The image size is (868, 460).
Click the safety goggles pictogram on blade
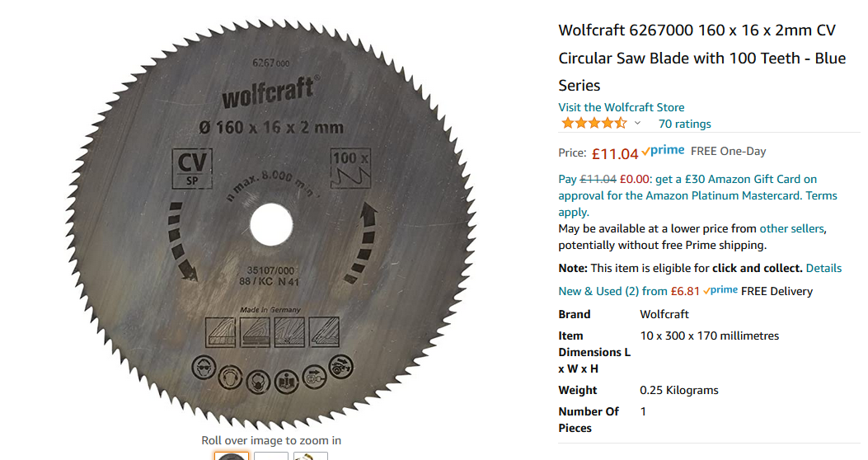point(204,367)
